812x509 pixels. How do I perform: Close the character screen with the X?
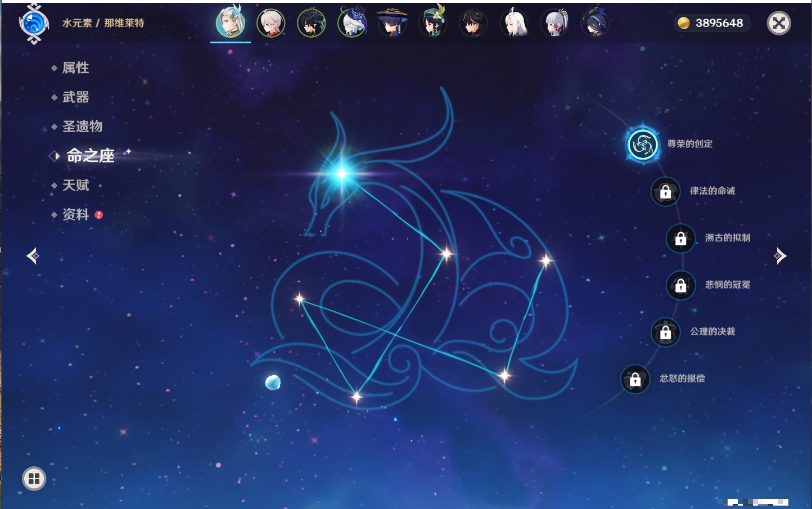pyautogui.click(x=779, y=23)
